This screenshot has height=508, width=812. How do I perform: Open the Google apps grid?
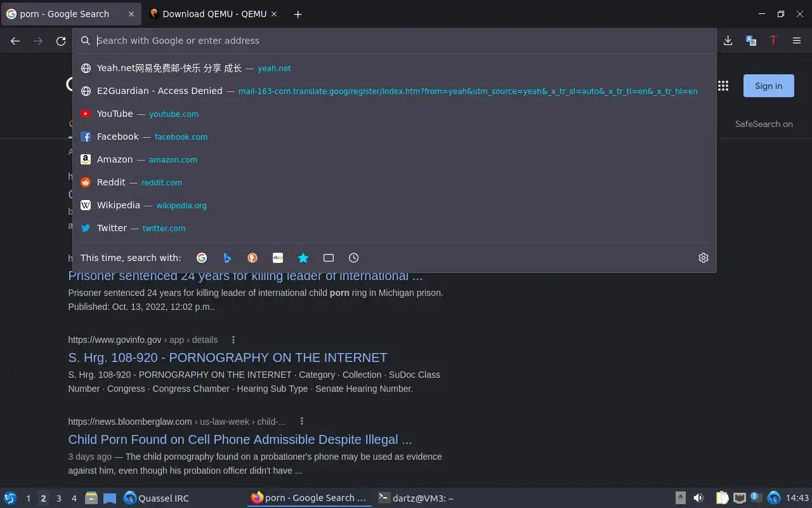pos(723,86)
